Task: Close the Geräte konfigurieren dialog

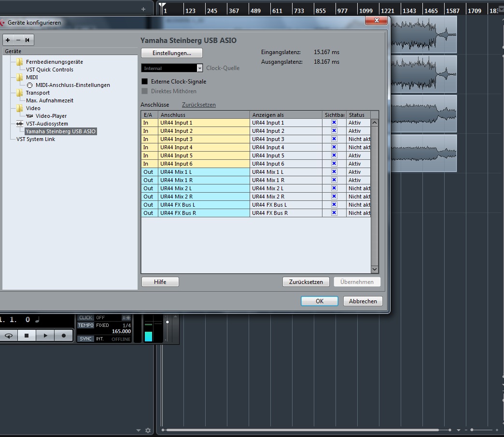Action: click(377, 21)
